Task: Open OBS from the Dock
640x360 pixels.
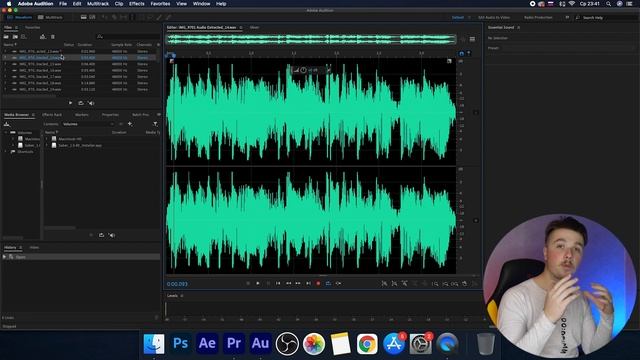Action: (x=287, y=344)
